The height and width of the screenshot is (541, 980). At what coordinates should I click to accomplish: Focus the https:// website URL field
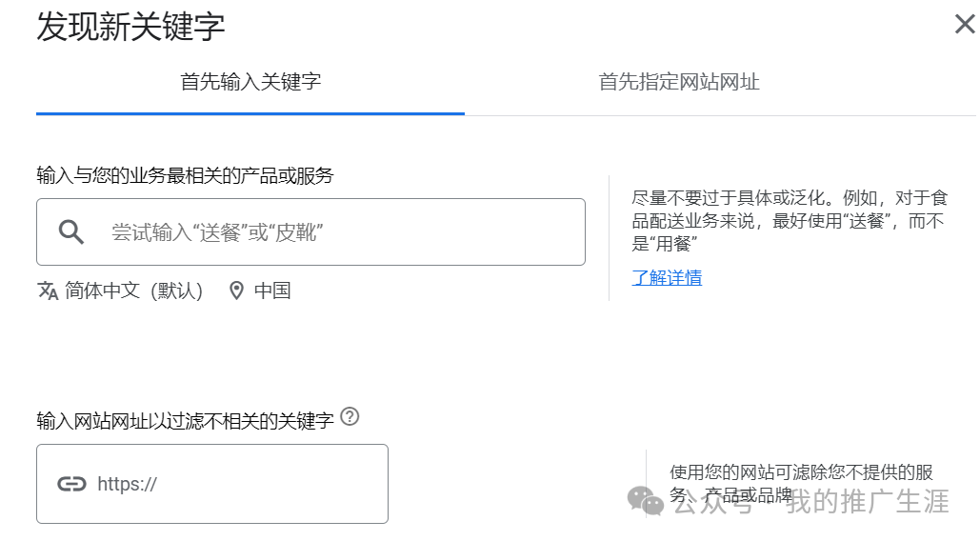pyautogui.click(x=238, y=484)
